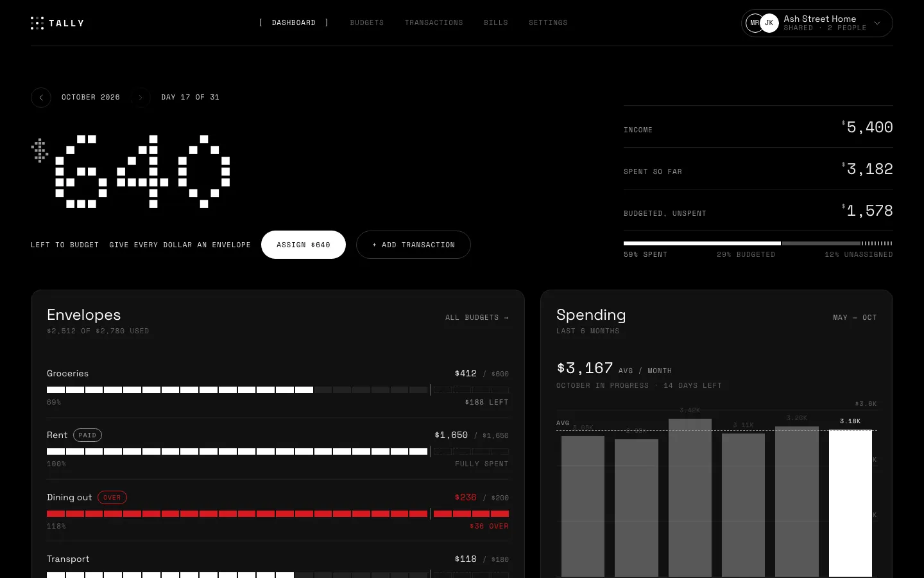The image size is (924, 578).
Task: Open the Transactions tab
Action: coord(434,23)
